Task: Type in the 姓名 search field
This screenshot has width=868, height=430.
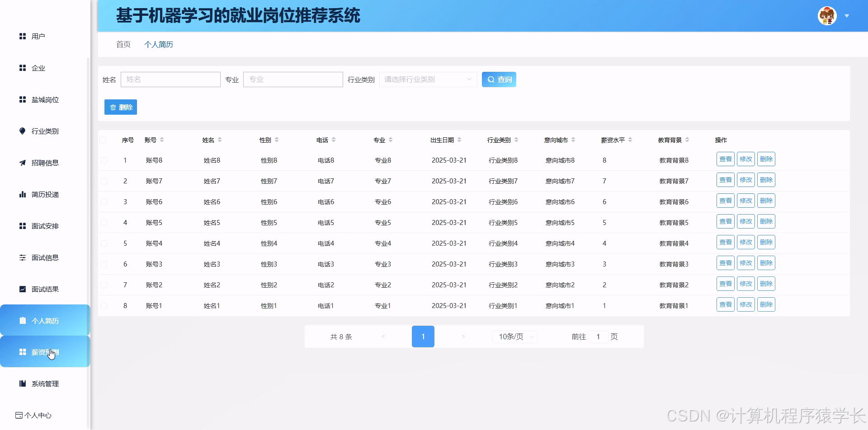Action: tap(170, 79)
